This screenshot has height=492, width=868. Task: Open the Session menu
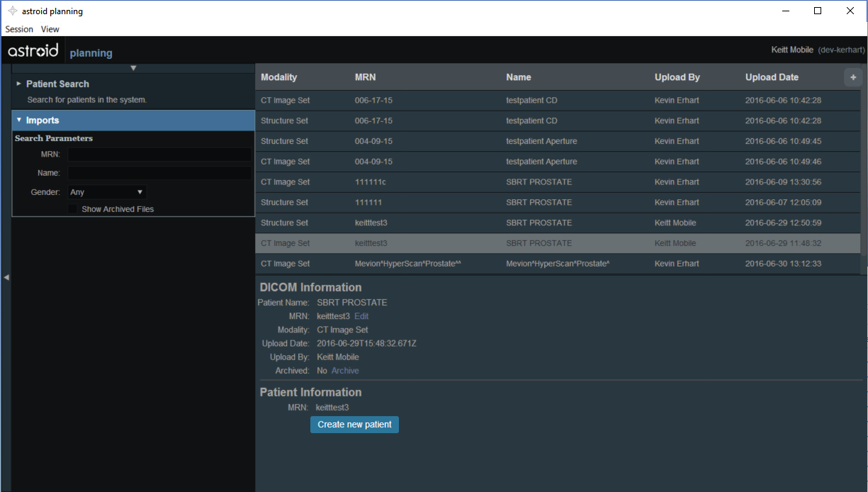tap(19, 29)
